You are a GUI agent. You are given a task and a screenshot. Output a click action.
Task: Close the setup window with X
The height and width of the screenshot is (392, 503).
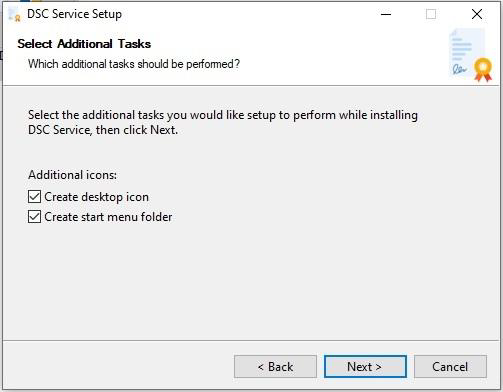tap(477, 14)
